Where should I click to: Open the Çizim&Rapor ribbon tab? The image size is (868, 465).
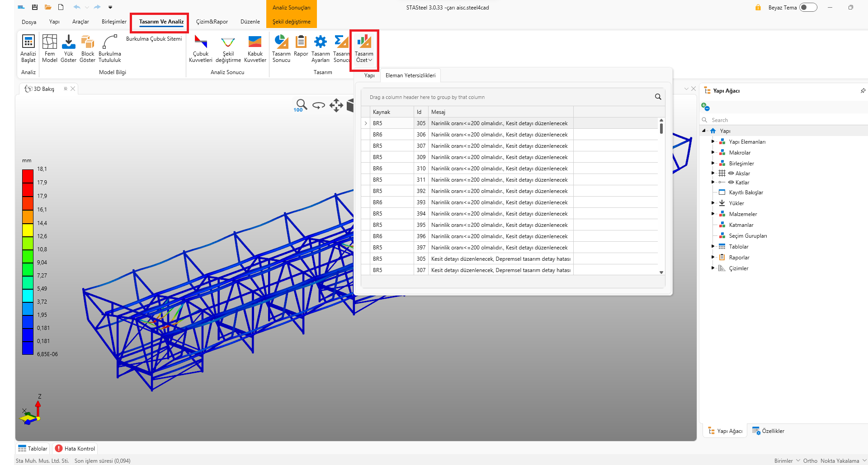(212, 22)
